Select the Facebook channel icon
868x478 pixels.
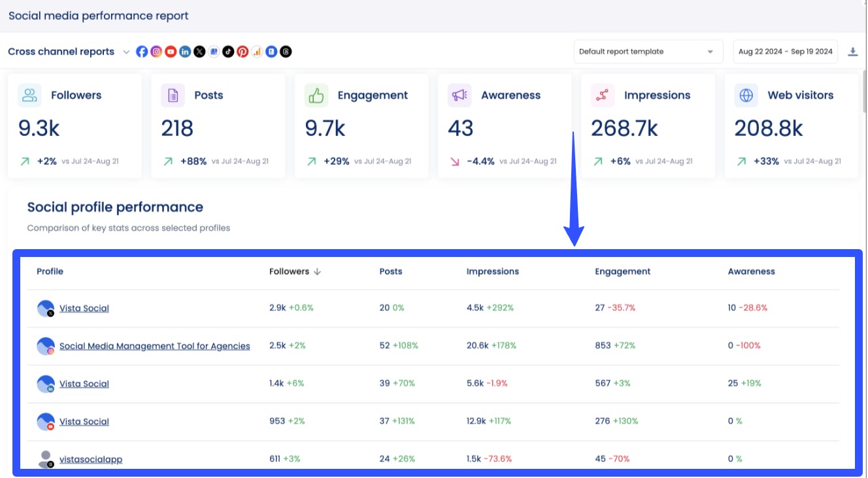pyautogui.click(x=142, y=51)
